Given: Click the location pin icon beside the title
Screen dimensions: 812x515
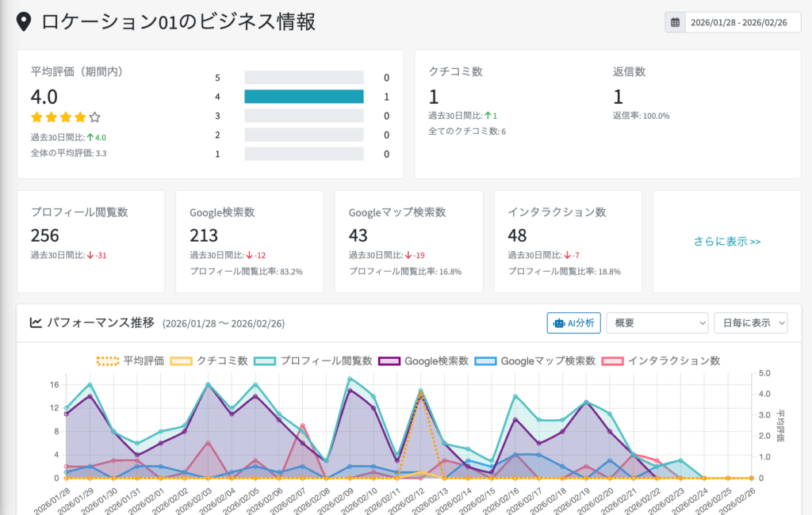Looking at the screenshot, I should [x=24, y=22].
